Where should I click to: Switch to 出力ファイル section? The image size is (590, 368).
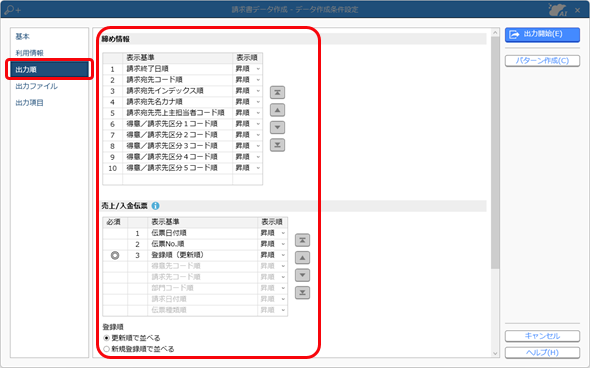point(36,86)
